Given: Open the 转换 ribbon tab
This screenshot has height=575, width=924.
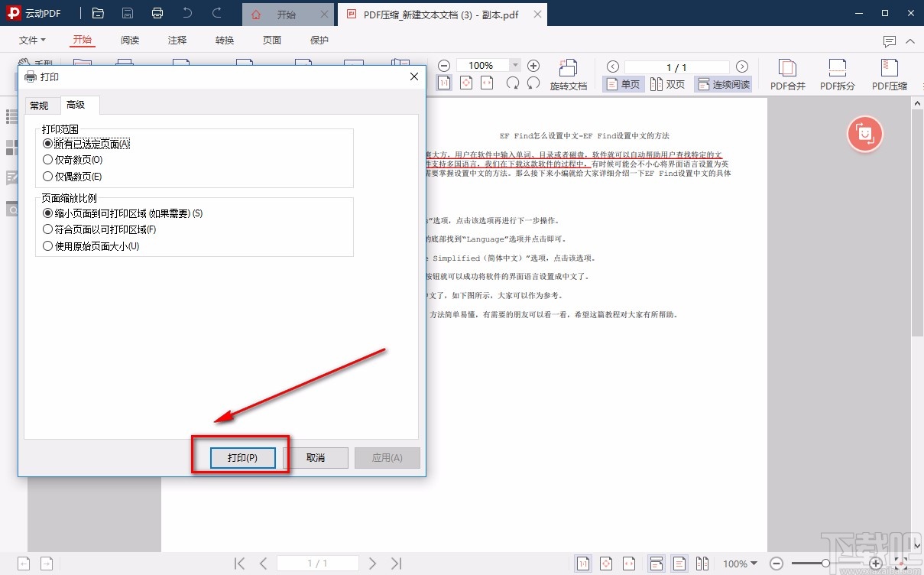Looking at the screenshot, I should [225, 41].
